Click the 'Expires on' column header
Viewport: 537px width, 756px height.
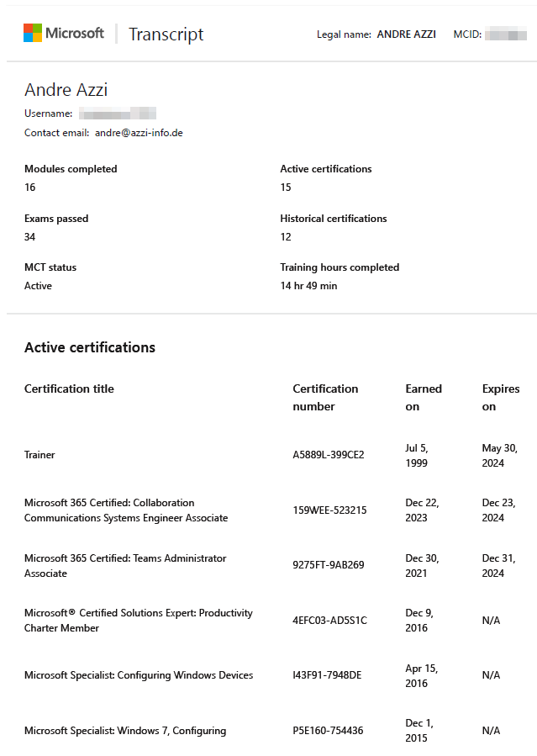pyautogui.click(x=501, y=397)
